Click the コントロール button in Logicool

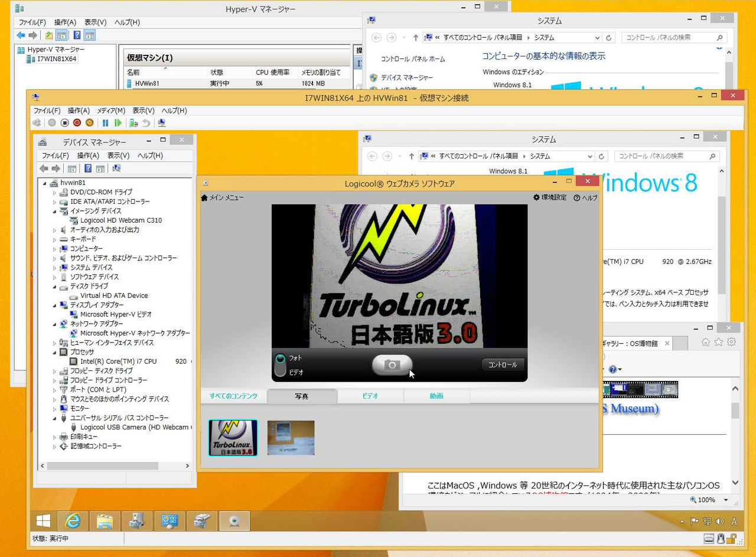(503, 365)
